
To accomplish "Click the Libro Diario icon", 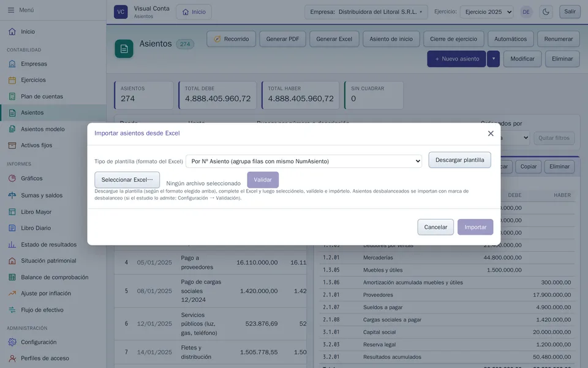I will tap(12, 228).
